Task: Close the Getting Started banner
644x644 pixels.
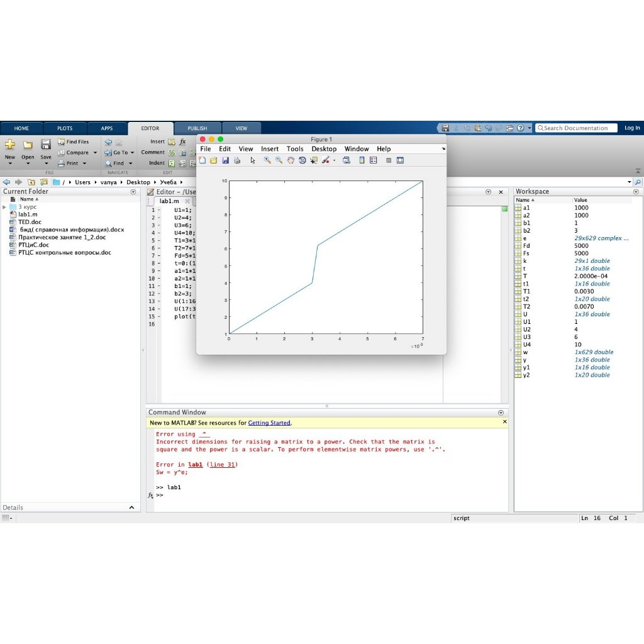Action: [505, 422]
